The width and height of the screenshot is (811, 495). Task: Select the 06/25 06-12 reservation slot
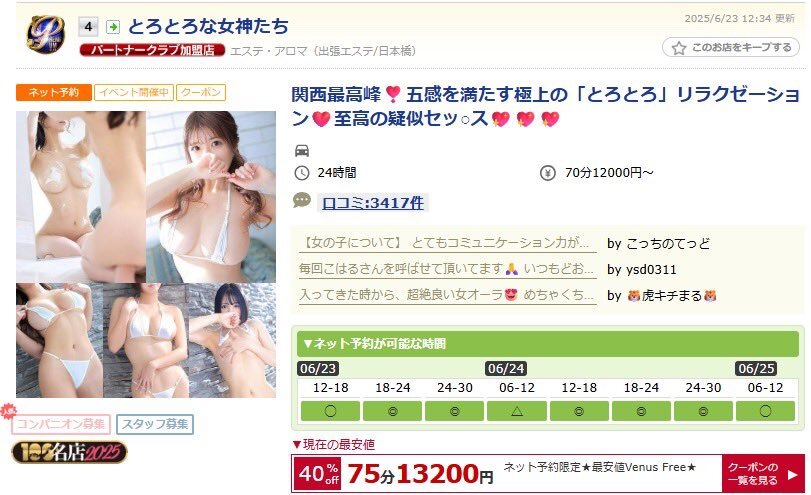(765, 411)
